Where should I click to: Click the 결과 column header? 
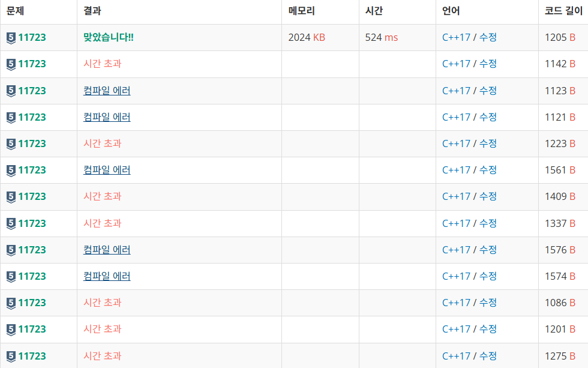[92, 11]
